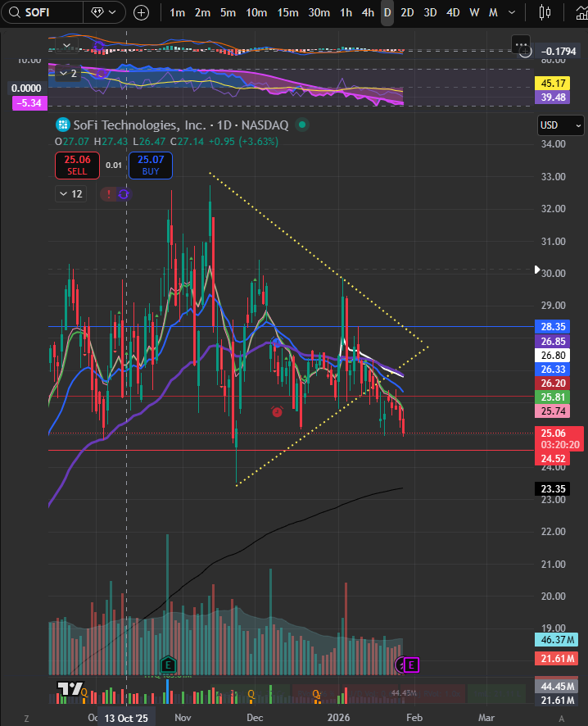Click the circled plus icon beside -0.1794
The width and height of the screenshot is (588, 726).
point(525,52)
